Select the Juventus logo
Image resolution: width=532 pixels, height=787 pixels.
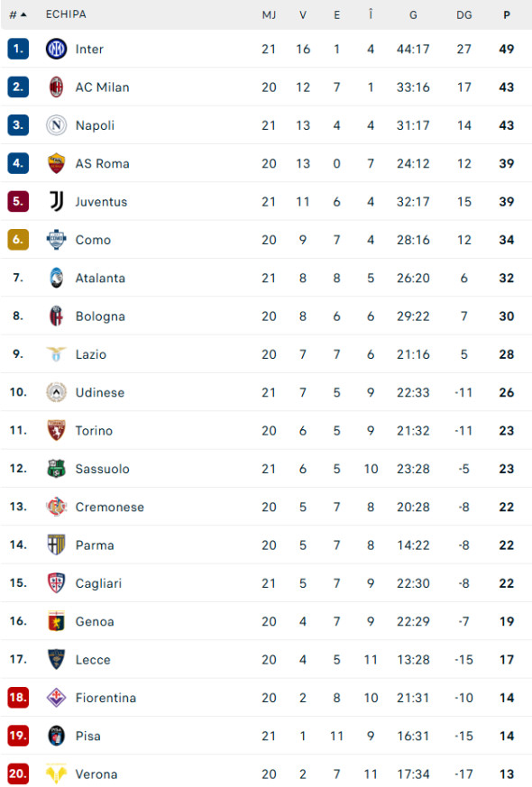coord(56,201)
